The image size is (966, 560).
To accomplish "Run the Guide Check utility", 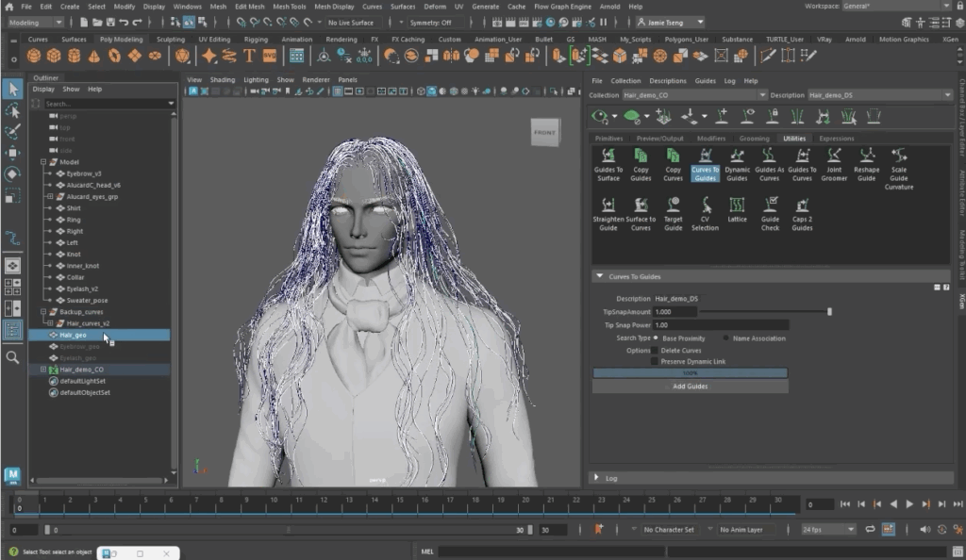I will pos(770,209).
